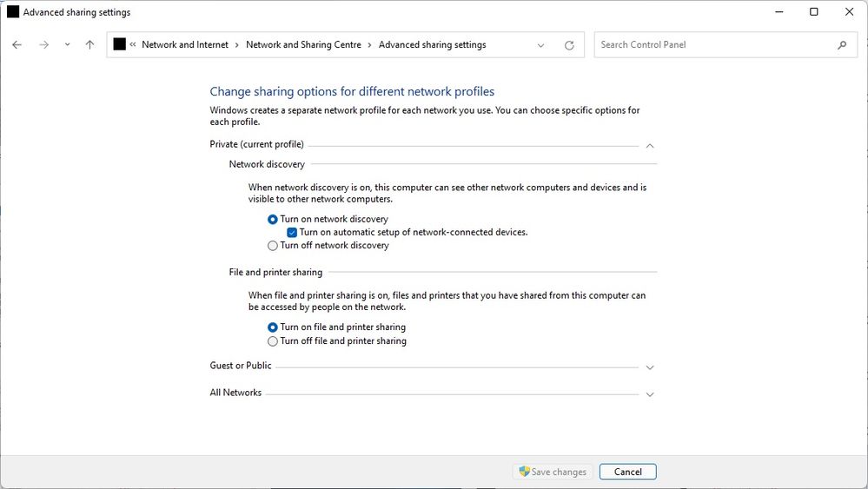
Task: Select Turn on file and printer sharing
Action: 273,327
